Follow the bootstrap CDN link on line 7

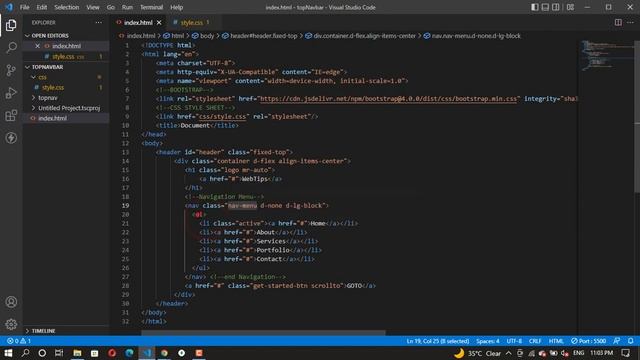(388, 99)
